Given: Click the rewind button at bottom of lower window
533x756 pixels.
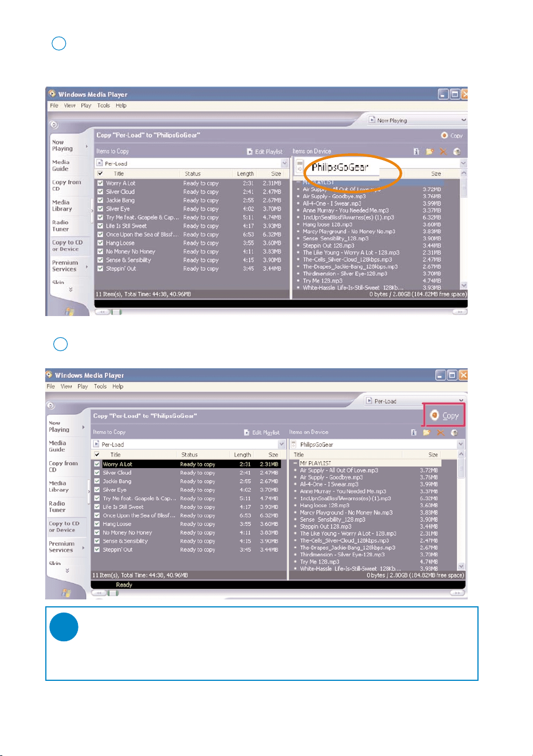Looking at the screenshot, I should click(x=99, y=593).
